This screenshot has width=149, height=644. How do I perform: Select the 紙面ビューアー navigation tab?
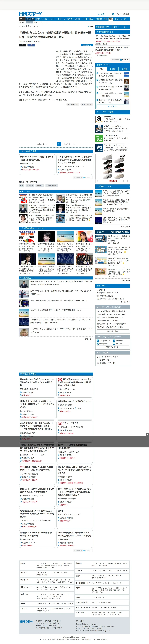(x=121, y=19)
